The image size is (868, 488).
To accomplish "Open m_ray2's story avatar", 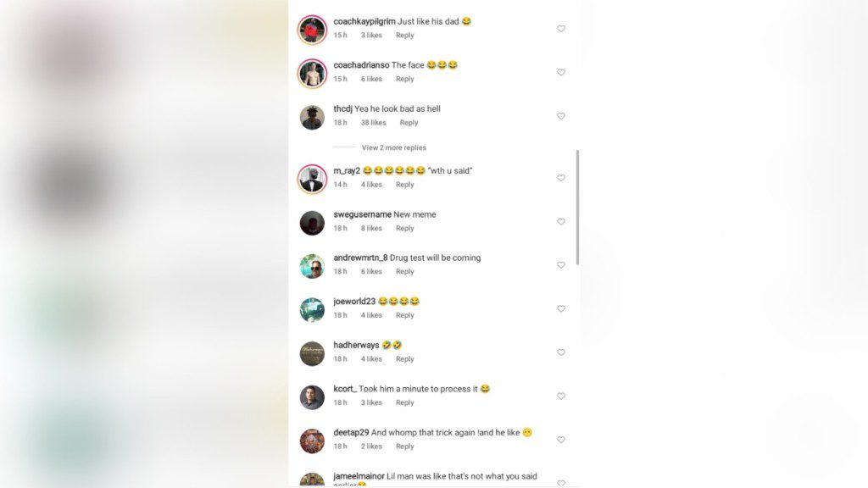I will [x=312, y=180].
